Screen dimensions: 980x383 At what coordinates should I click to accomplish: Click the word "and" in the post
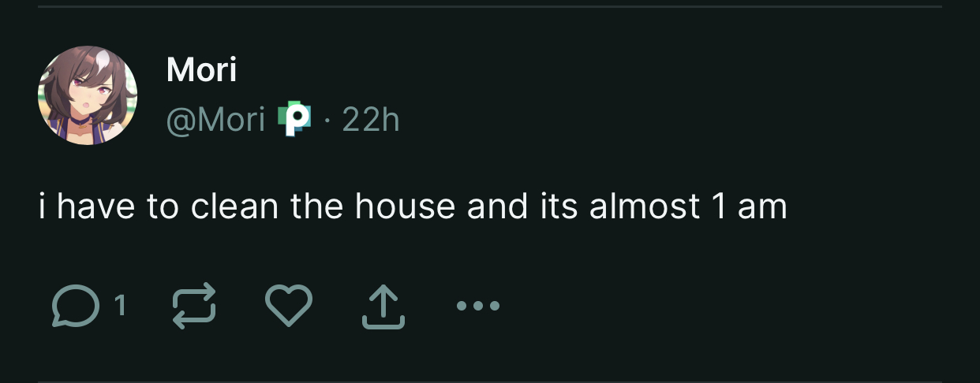point(497,207)
